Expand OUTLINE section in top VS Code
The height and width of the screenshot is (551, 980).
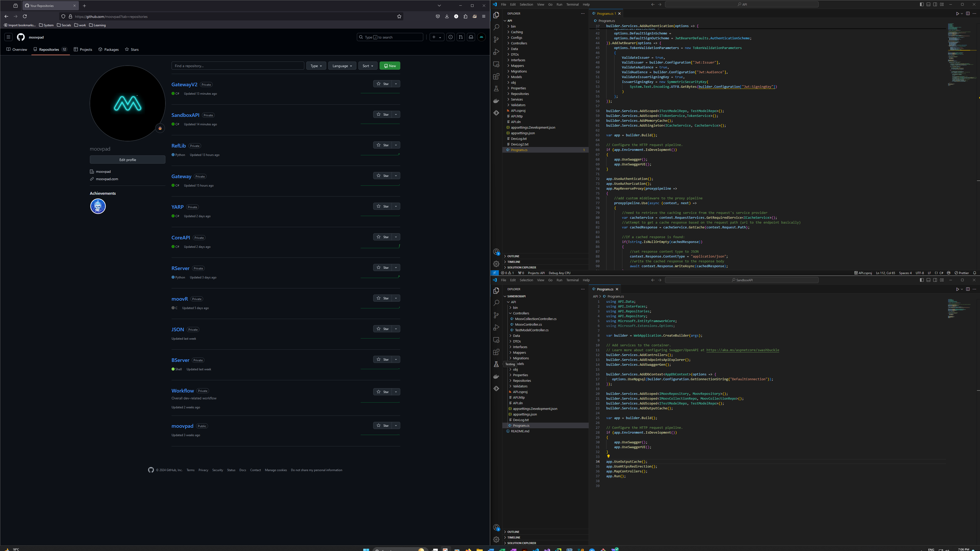pos(513,256)
